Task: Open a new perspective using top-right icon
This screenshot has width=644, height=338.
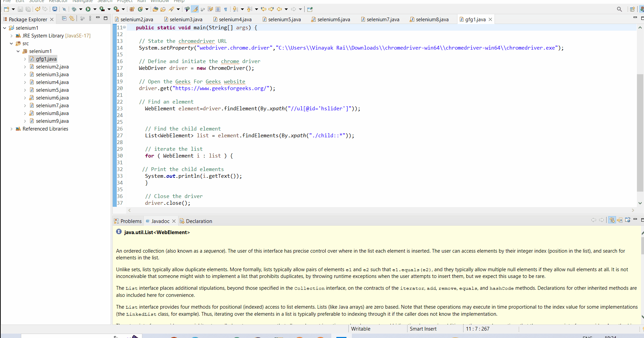Action: coord(633,9)
